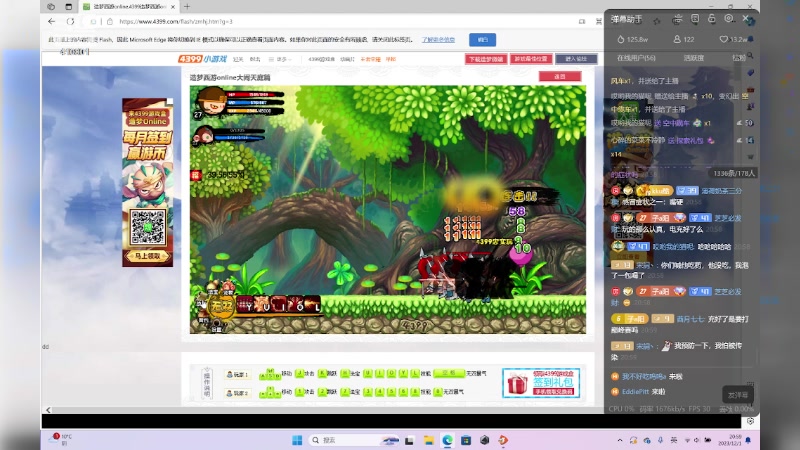Click the list panel icon in the 弹幕助手 header

click(x=695, y=19)
